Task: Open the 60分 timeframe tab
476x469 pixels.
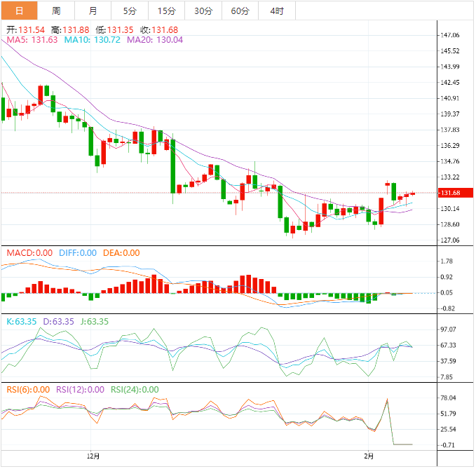Action: 240,11
